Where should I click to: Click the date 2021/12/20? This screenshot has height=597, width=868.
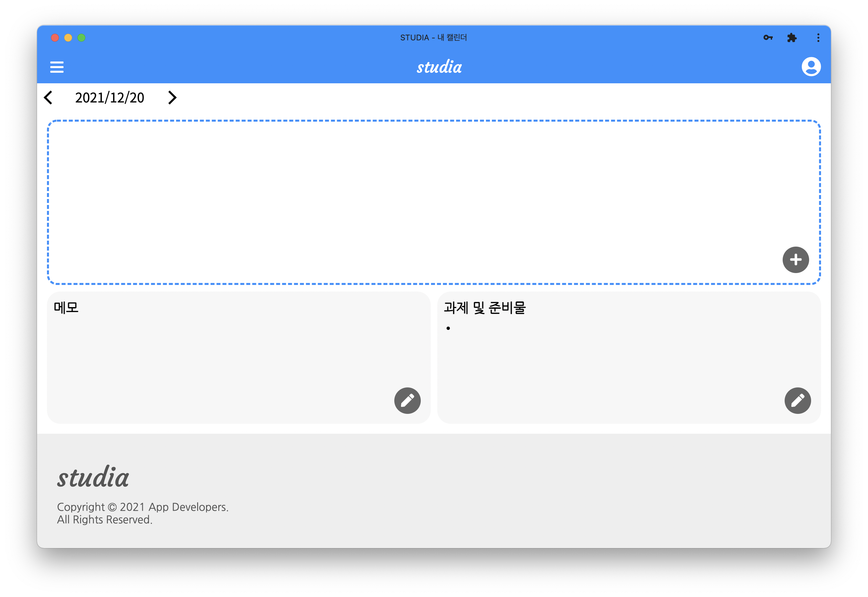tap(109, 98)
